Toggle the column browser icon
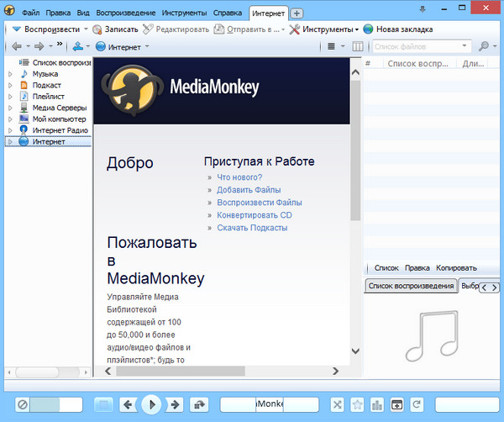This screenshot has height=422, width=504. pos(358,46)
